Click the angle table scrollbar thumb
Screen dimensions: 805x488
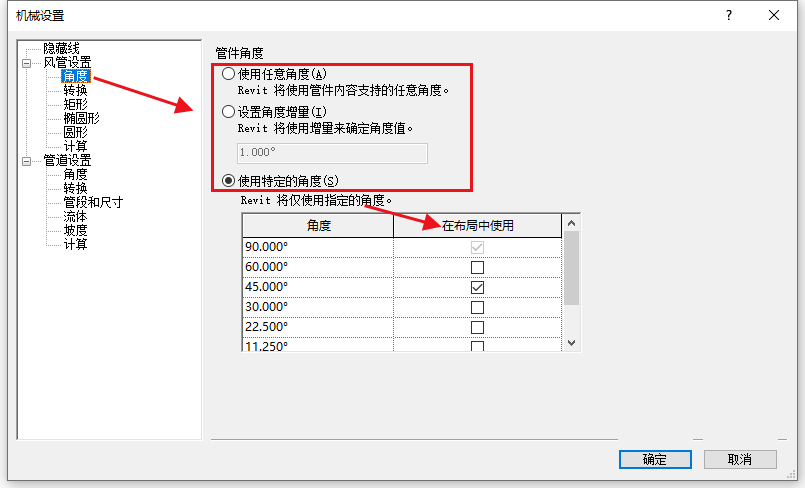click(571, 268)
